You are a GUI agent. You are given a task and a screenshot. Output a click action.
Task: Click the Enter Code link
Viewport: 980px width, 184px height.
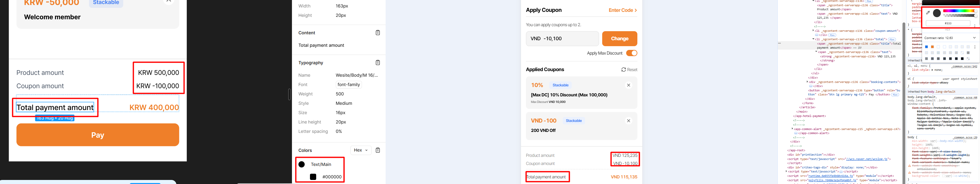622,10
